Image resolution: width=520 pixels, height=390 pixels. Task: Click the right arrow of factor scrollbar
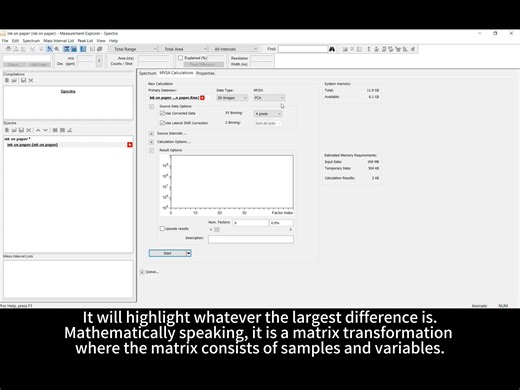[x=291, y=229]
